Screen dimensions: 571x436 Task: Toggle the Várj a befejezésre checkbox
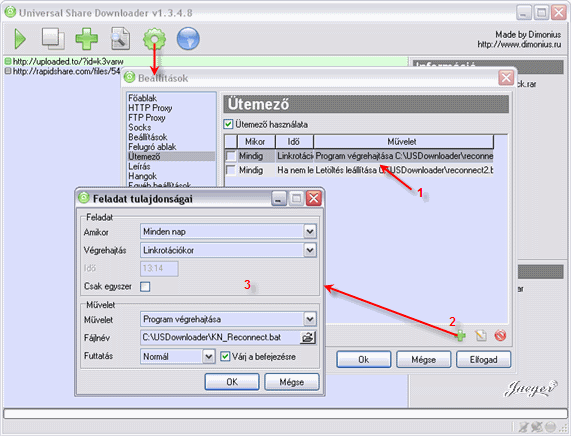pyautogui.click(x=225, y=356)
